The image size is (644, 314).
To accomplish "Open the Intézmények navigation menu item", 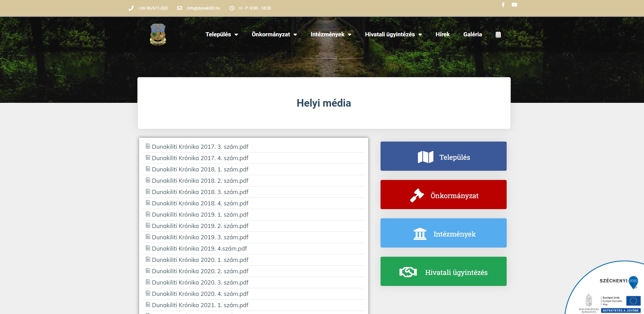I will pos(327,34).
